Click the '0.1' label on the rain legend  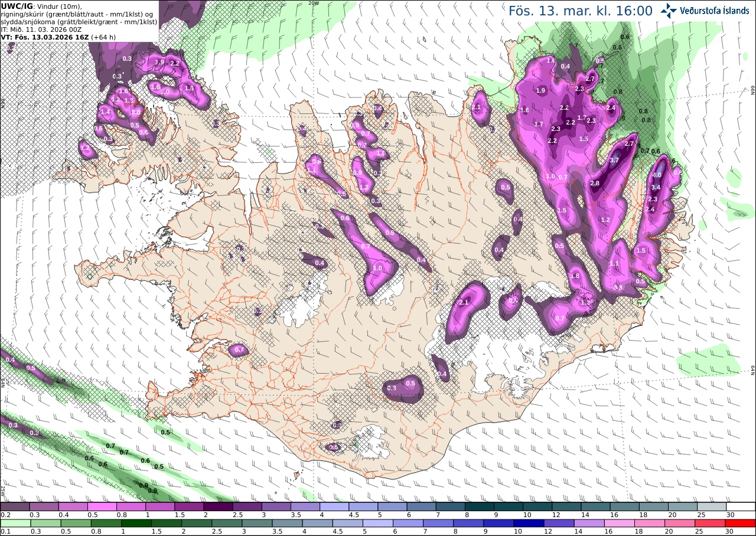[x=5, y=531]
